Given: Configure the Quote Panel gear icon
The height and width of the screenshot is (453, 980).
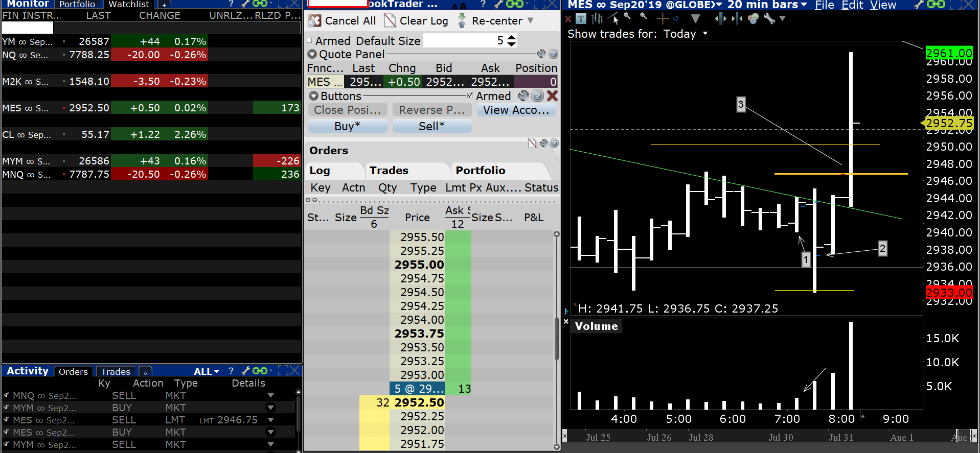Looking at the screenshot, I should pyautogui.click(x=541, y=54).
